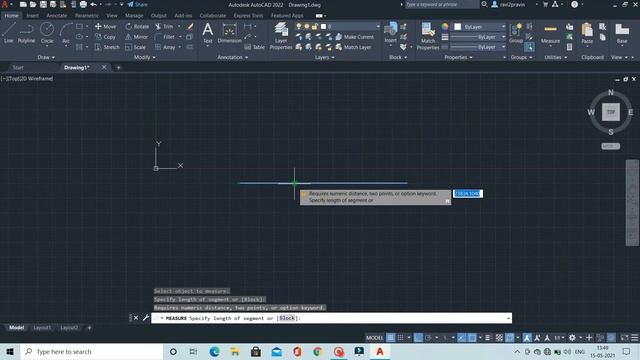
Task: Click the Move tool
Action: click(106, 26)
